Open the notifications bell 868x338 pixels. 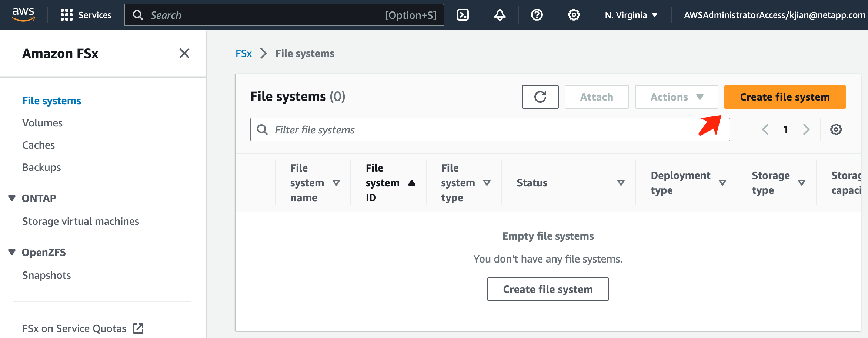(x=500, y=15)
